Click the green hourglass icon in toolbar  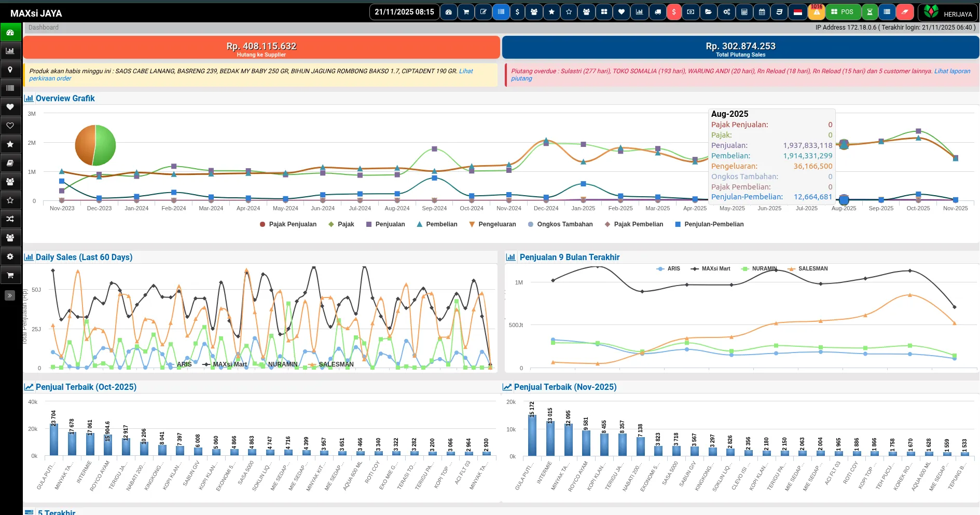tap(870, 11)
